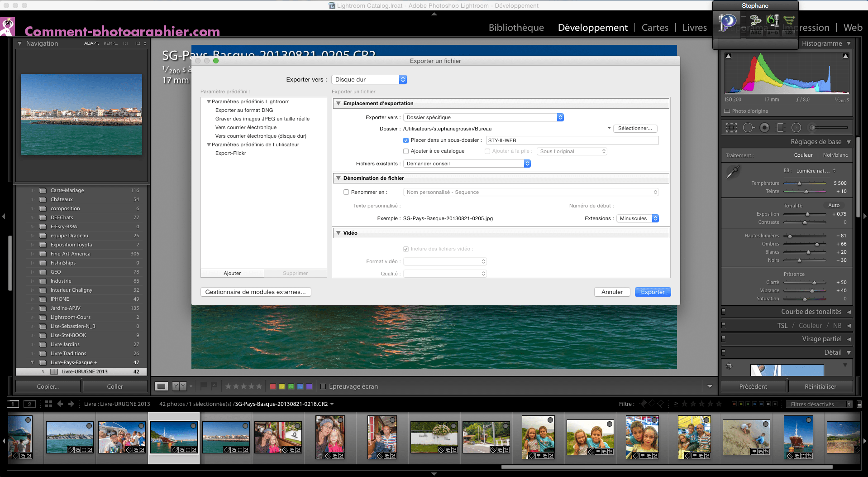Apply red color label swatch
This screenshot has width=868, height=477.
tap(273, 386)
